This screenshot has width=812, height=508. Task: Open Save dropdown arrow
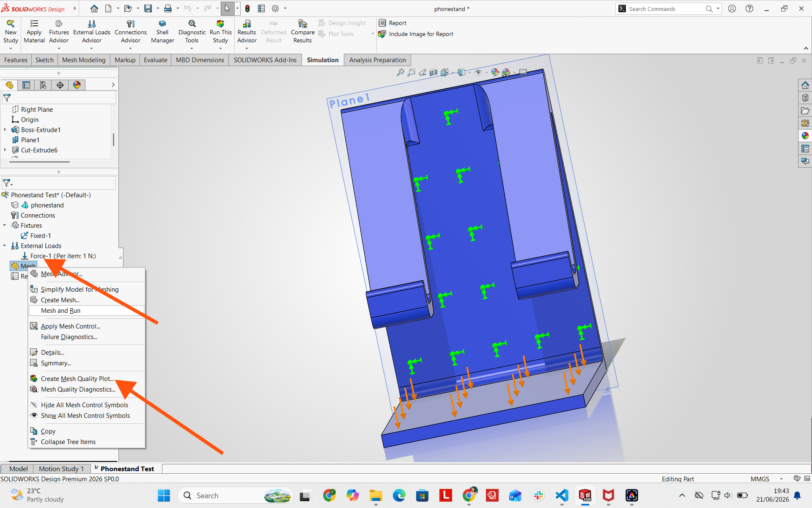click(x=157, y=8)
